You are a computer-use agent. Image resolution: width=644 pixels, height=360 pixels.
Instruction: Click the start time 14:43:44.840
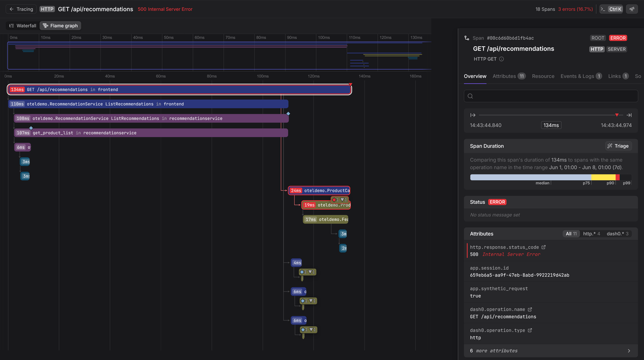pyautogui.click(x=485, y=125)
